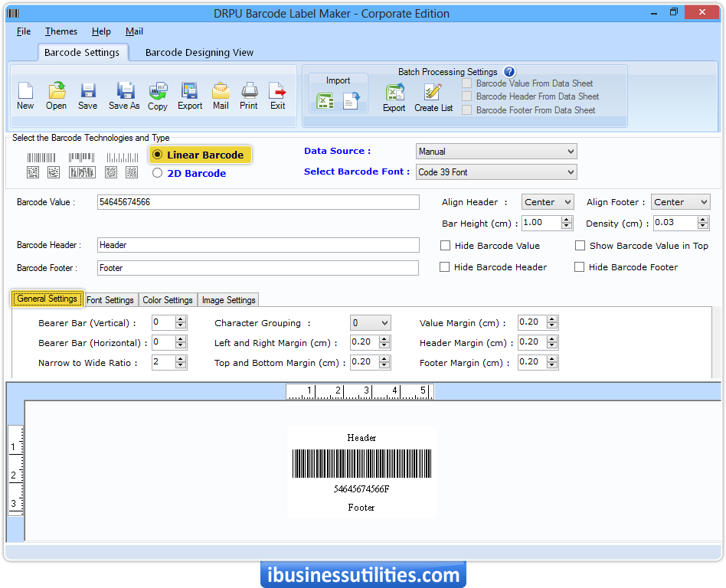Click the ibusinessutilities.com link banner
The height and width of the screenshot is (588, 726).
tap(364, 574)
